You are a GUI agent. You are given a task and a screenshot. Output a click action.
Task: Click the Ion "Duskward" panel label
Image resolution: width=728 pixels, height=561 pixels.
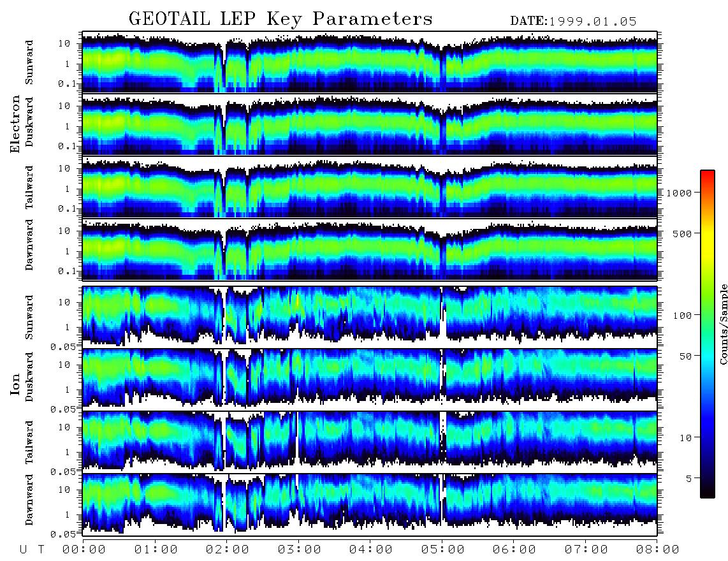click(x=29, y=377)
